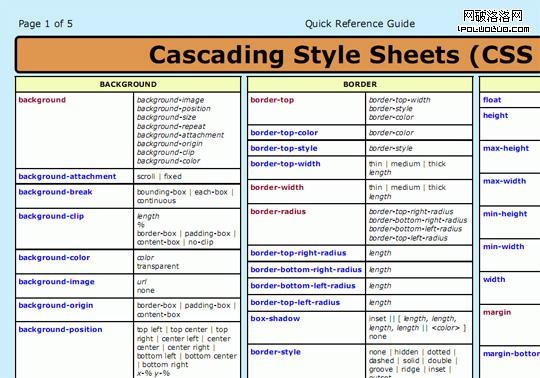Image resolution: width=540 pixels, height=378 pixels.
Task: Click 'length' value in border-bottom-left-radius row
Action: [380, 286]
